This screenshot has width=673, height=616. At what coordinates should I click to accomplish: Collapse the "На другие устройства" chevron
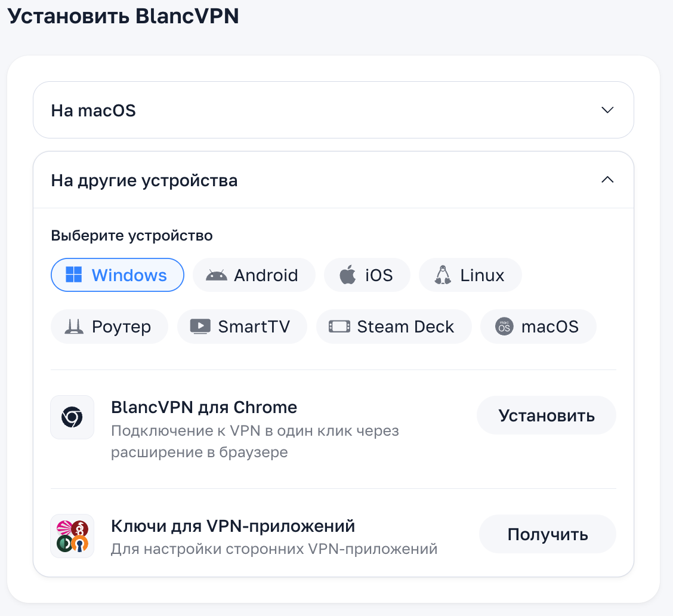tap(607, 180)
